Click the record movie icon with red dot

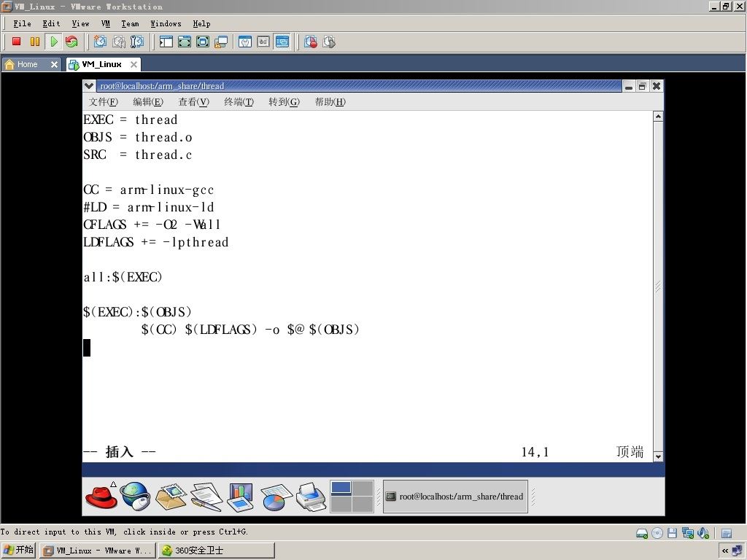click(311, 42)
